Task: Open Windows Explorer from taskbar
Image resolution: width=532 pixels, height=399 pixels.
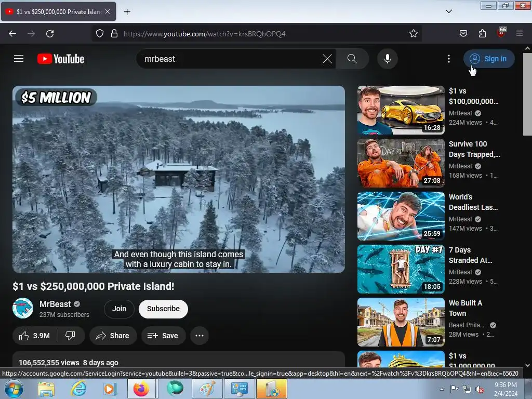Action: [x=46, y=389]
